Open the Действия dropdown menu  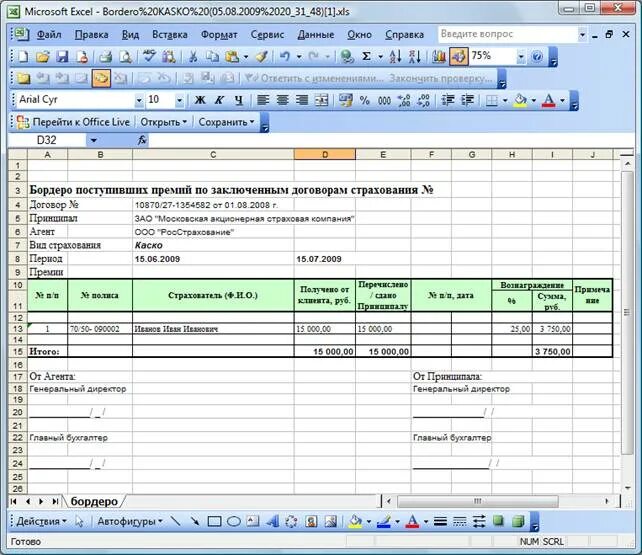click(41, 521)
